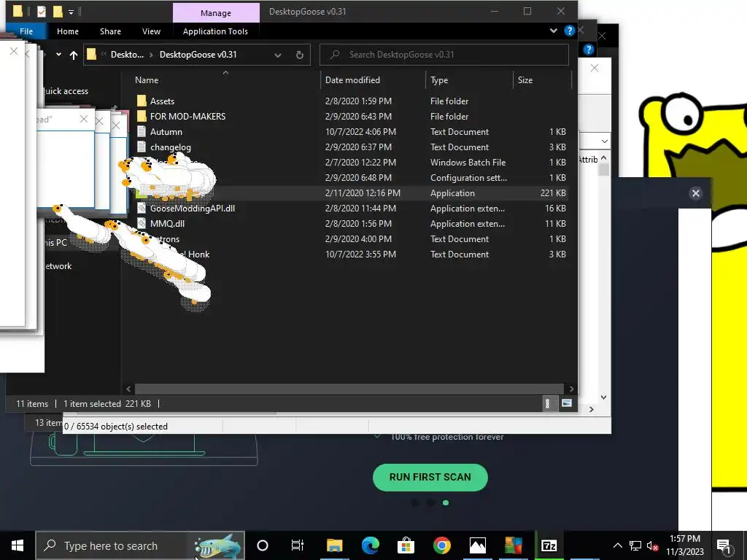Select the Application Tools tab
The image size is (747, 560).
click(215, 31)
